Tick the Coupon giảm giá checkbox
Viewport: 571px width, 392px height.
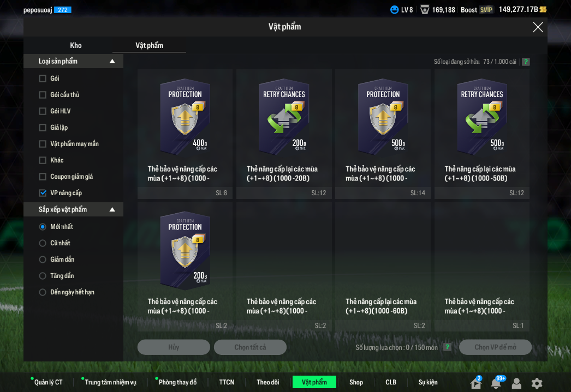[43, 177]
